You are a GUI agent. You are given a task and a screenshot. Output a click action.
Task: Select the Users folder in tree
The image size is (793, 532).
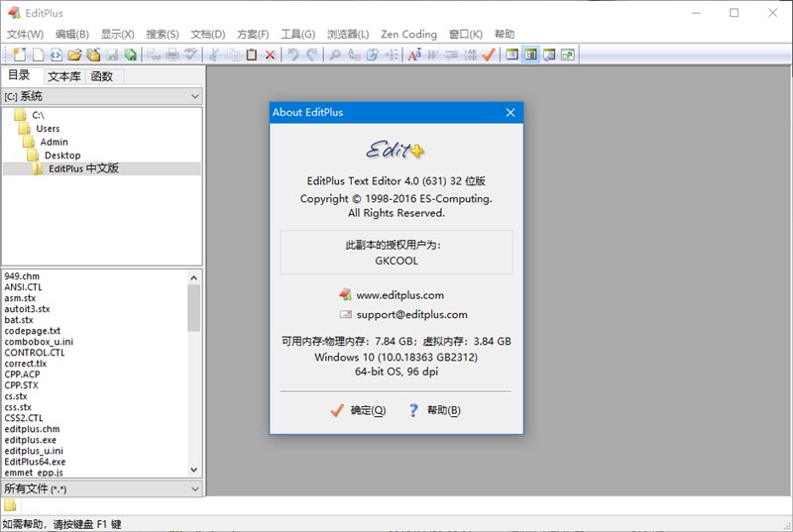coord(48,129)
